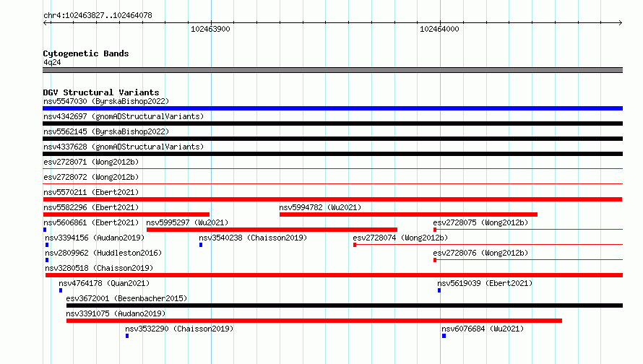This screenshot has height=364, width=643.
Task: Click the red bar under nsv5995297
Action: click(x=272, y=230)
